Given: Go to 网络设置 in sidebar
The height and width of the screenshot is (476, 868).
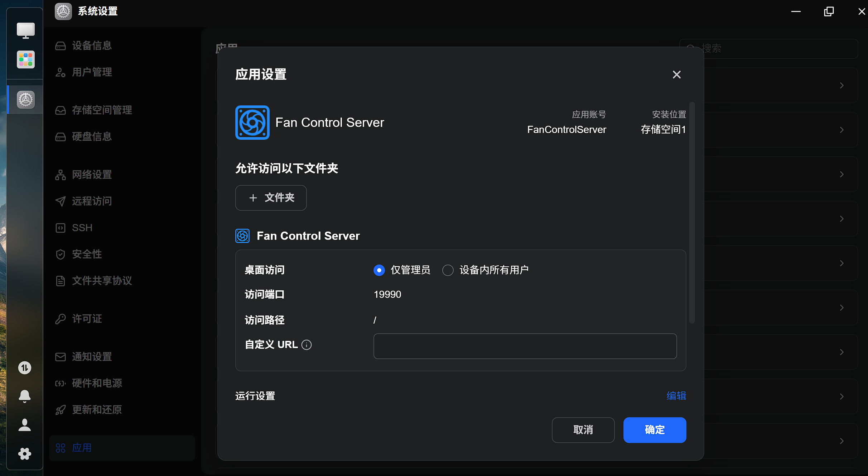Looking at the screenshot, I should tap(122, 175).
